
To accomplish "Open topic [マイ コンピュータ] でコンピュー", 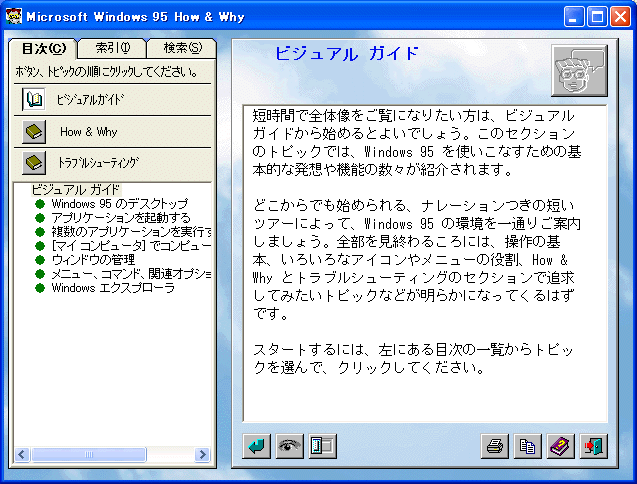I will point(131,246).
